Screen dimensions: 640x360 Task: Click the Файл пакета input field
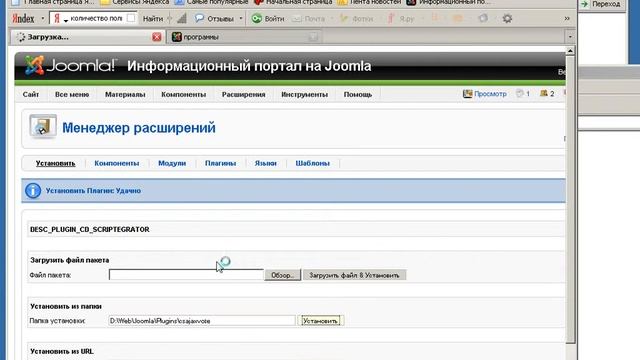click(186, 275)
